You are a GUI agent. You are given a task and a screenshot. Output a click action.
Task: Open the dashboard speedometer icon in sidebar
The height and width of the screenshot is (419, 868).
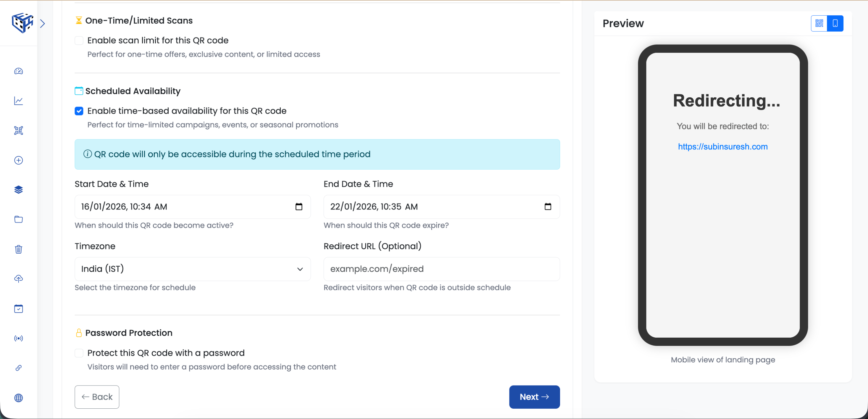[19, 71]
